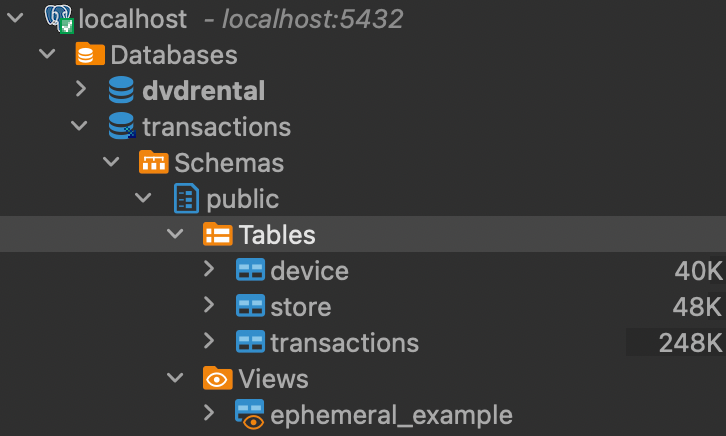The image size is (726, 436).
Task: Expand the store table columns
Action: point(209,305)
